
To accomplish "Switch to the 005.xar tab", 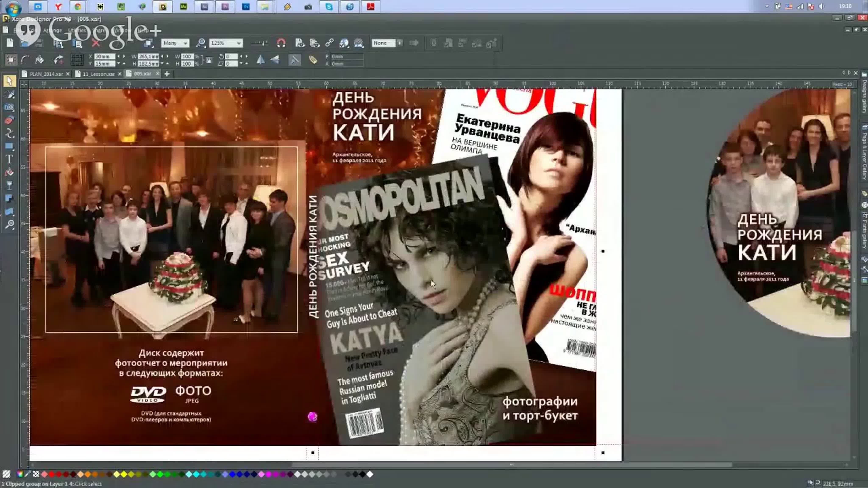I will pos(143,73).
